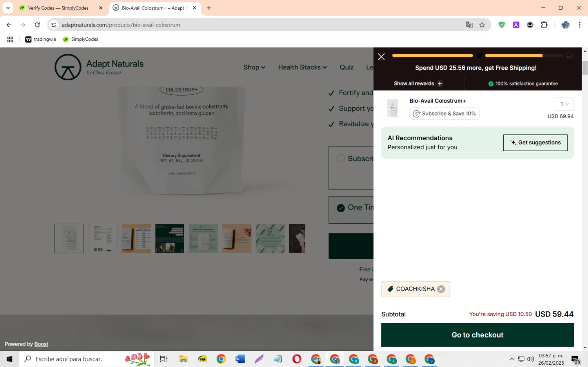Open the Boost link in Powered by
Viewport: 588px width, 367px height.
coord(41,344)
